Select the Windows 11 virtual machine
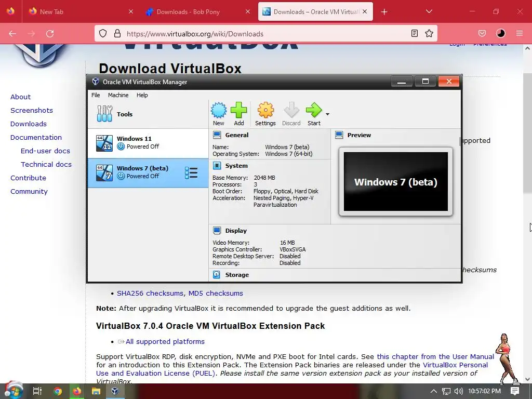 pyautogui.click(x=148, y=143)
